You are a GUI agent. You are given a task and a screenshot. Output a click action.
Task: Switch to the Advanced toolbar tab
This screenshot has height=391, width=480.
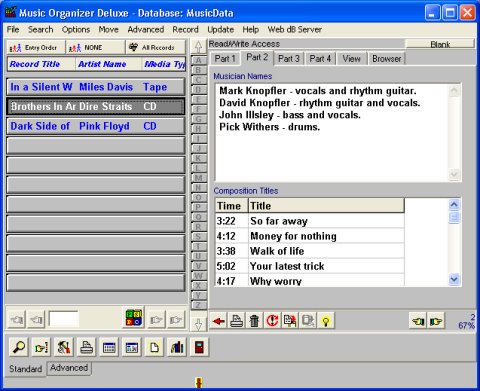(69, 368)
